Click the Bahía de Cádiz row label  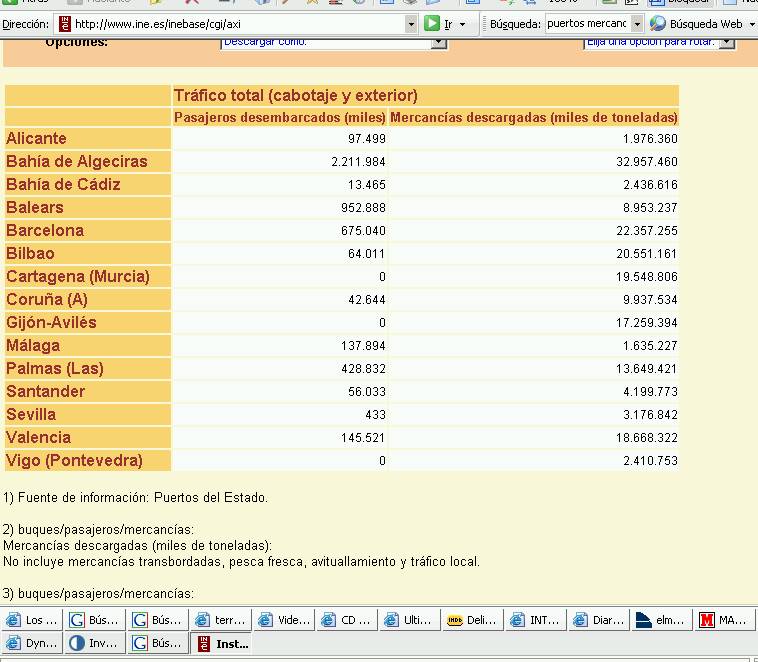point(63,184)
